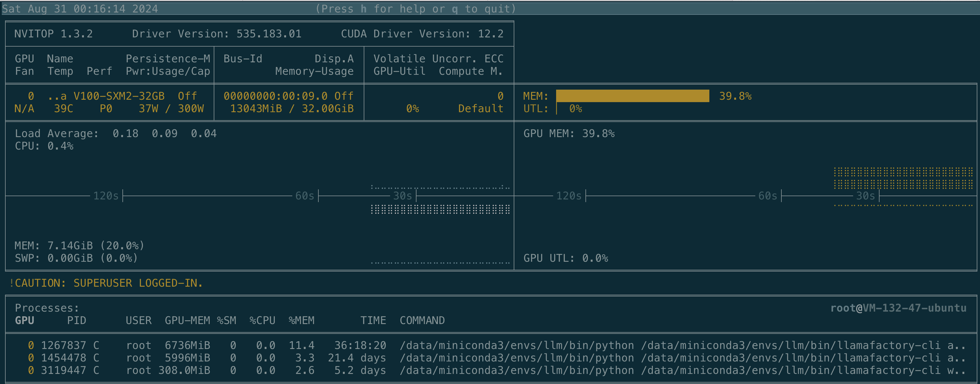Screen dimensions: 980x384
Task: Click the 'root@VM-132-47-ubuntu' host label
Action: 898,308
